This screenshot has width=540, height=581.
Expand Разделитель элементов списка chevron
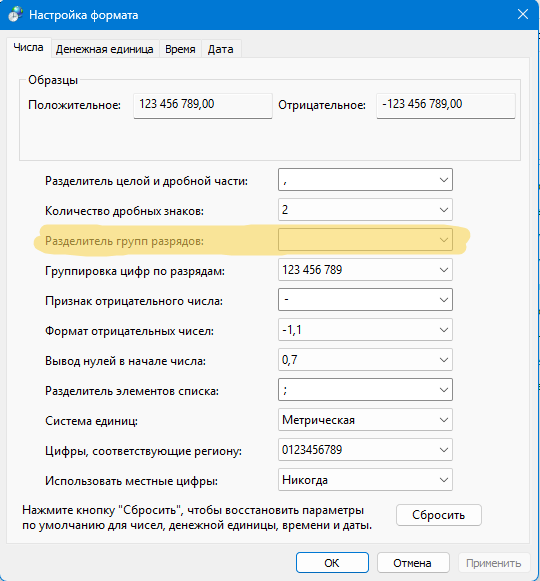coord(443,390)
